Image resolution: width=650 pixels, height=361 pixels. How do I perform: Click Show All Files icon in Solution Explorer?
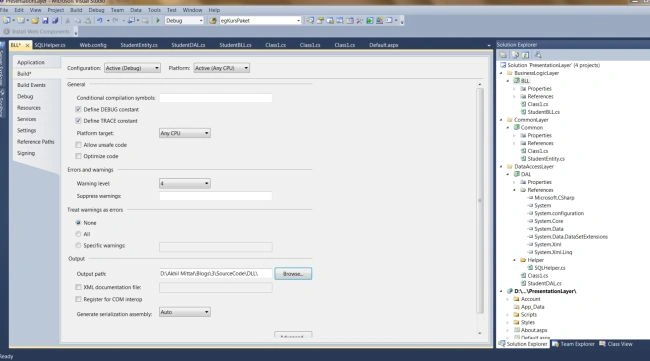(515, 55)
